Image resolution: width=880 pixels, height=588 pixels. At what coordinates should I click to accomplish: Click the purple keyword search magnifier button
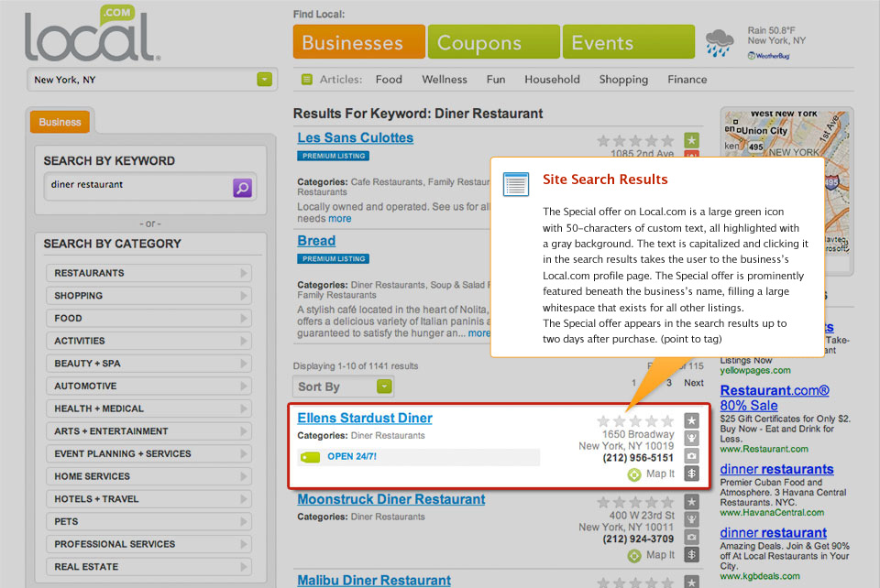242,188
